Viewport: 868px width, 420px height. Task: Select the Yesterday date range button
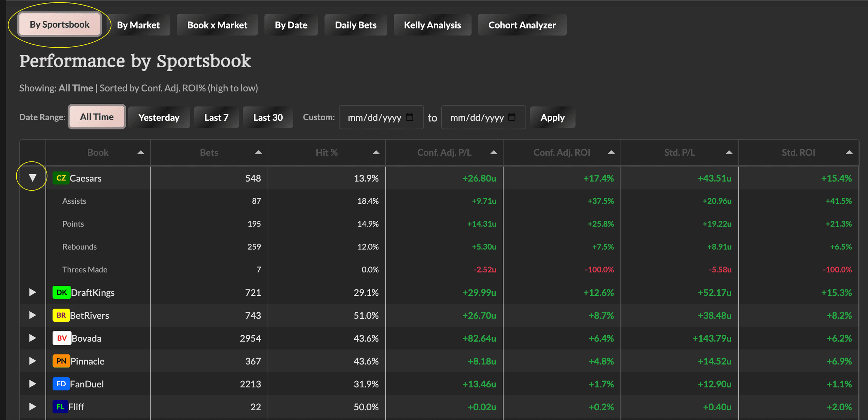point(159,117)
